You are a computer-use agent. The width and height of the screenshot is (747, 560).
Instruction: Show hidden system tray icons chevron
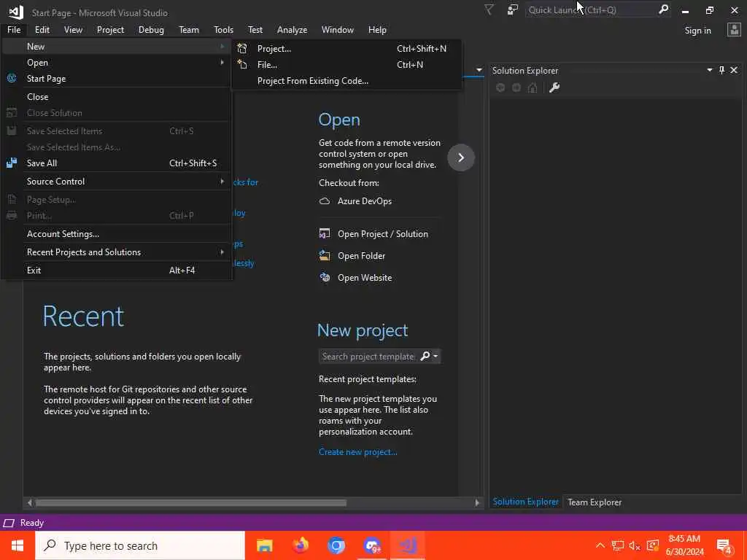[600, 545]
